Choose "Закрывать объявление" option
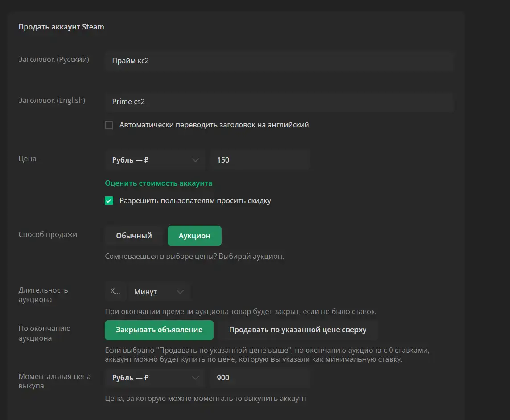The image size is (510, 420). pyautogui.click(x=159, y=330)
